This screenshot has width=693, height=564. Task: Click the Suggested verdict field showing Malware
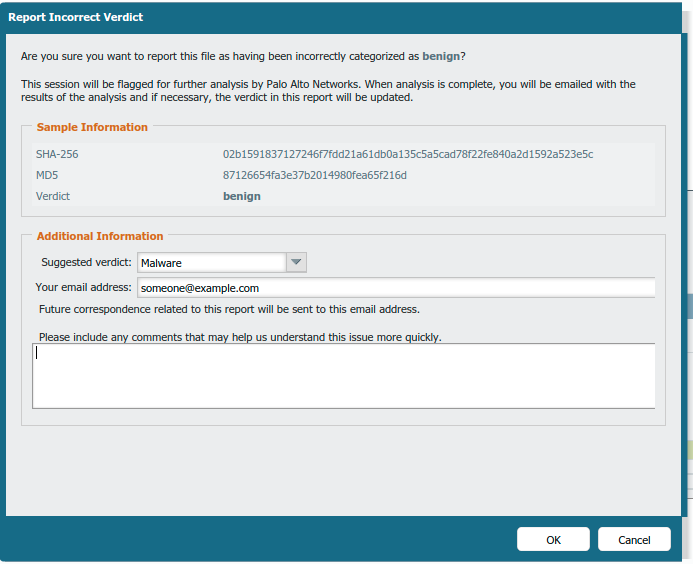[x=211, y=263]
